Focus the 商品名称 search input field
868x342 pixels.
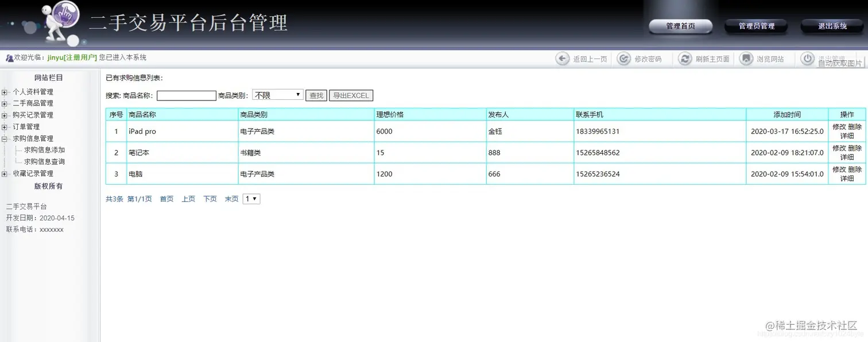[187, 96]
